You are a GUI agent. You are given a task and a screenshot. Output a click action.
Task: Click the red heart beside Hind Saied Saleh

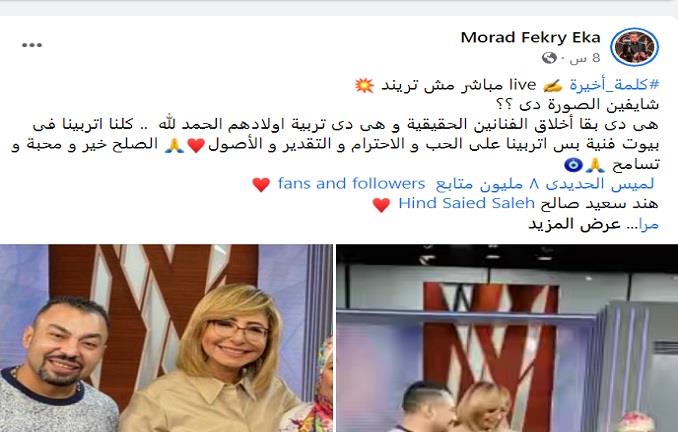coord(381,205)
